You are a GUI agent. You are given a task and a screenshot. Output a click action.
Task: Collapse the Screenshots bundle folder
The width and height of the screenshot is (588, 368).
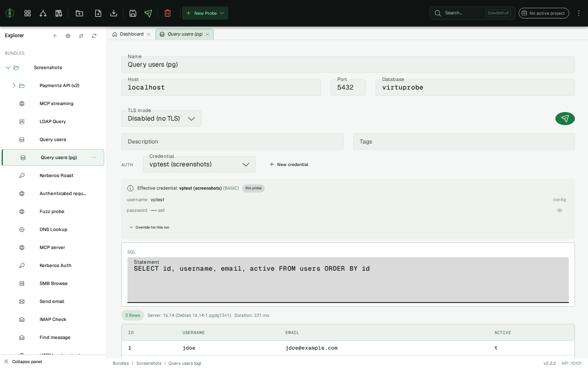click(8, 67)
